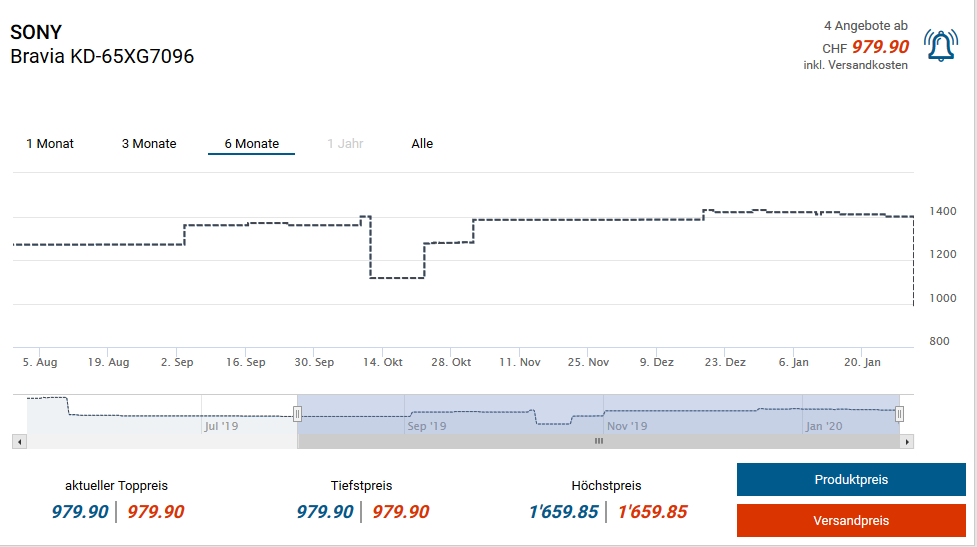977x547 pixels.
Task: Click the right range handle in navigator
Action: [899, 414]
